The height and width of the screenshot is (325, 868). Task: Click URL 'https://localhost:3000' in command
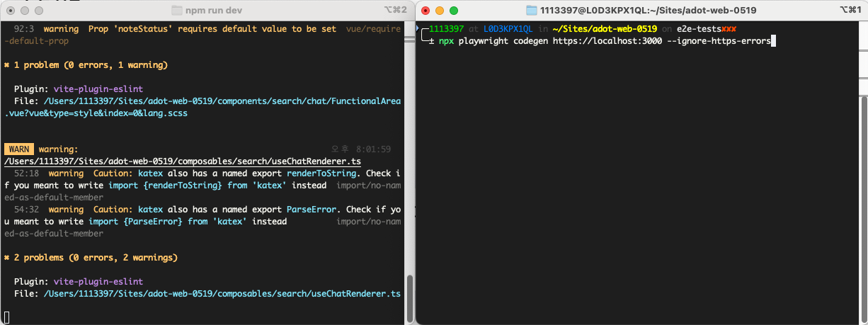point(606,41)
